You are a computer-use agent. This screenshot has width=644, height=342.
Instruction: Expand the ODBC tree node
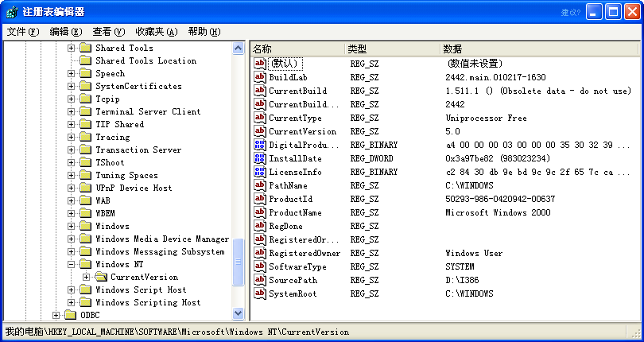click(x=56, y=316)
